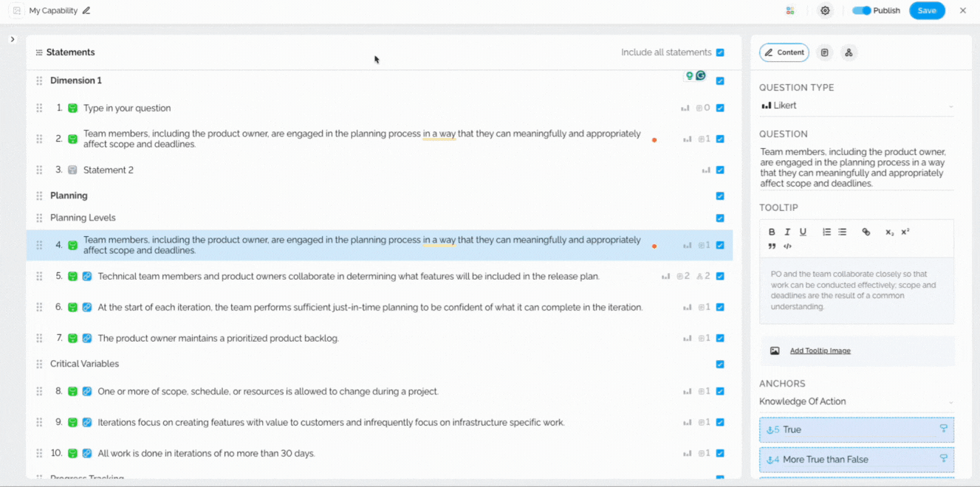Insert a link in the tooltip editor
The height and width of the screenshot is (487, 980).
[866, 232]
